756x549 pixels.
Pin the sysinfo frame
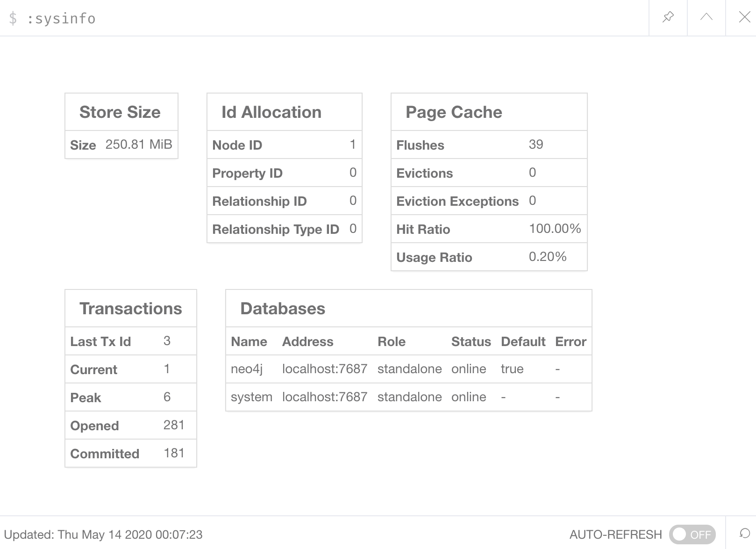click(668, 18)
